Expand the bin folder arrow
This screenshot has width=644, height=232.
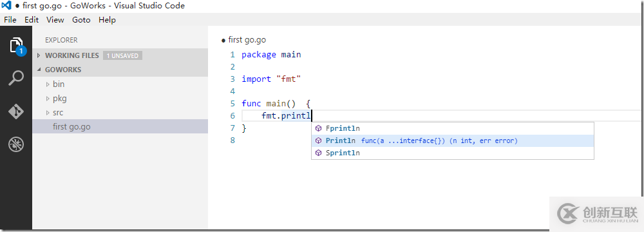48,84
